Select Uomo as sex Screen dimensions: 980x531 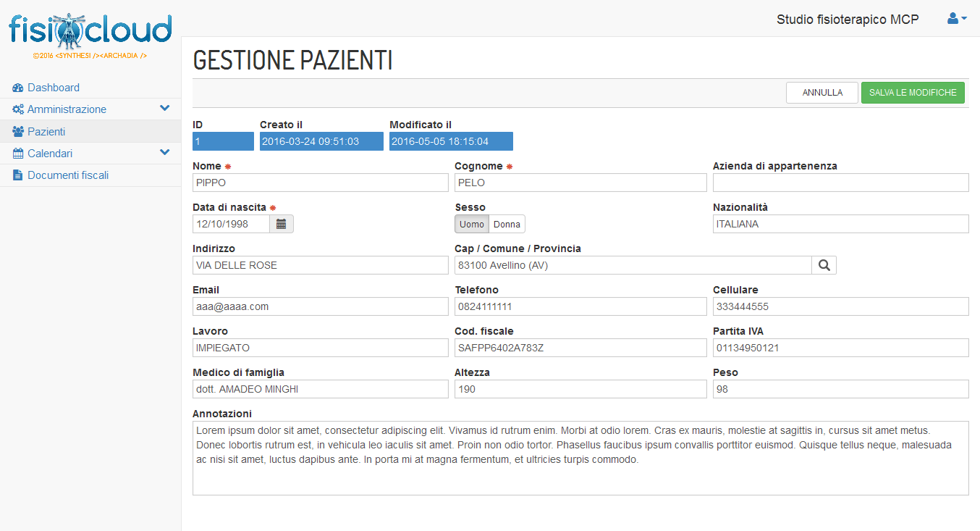pos(472,224)
